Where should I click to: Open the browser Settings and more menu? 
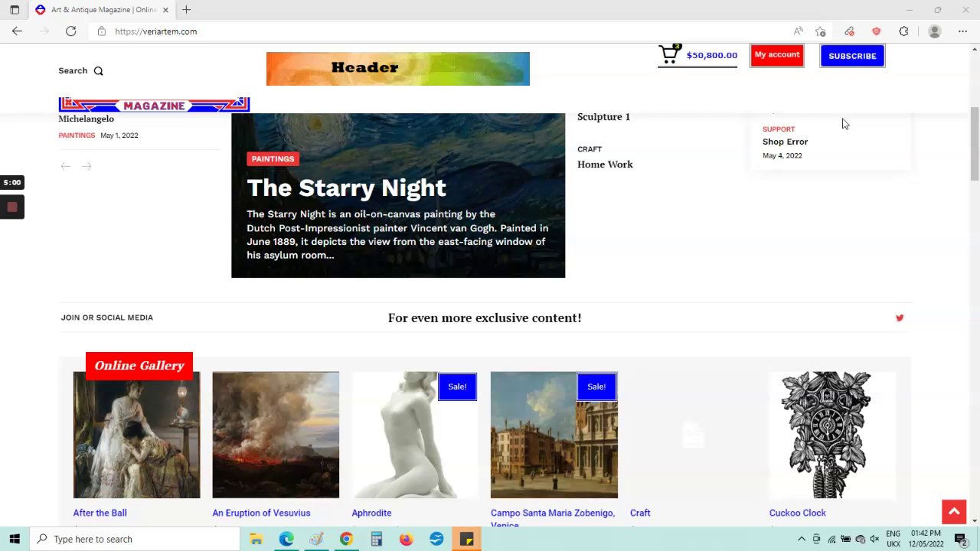point(962,31)
